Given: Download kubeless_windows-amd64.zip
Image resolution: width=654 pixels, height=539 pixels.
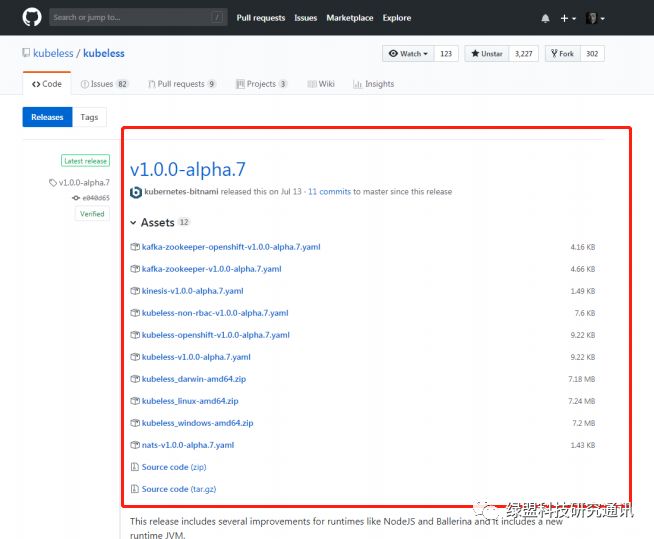Looking at the screenshot, I should (197, 423).
